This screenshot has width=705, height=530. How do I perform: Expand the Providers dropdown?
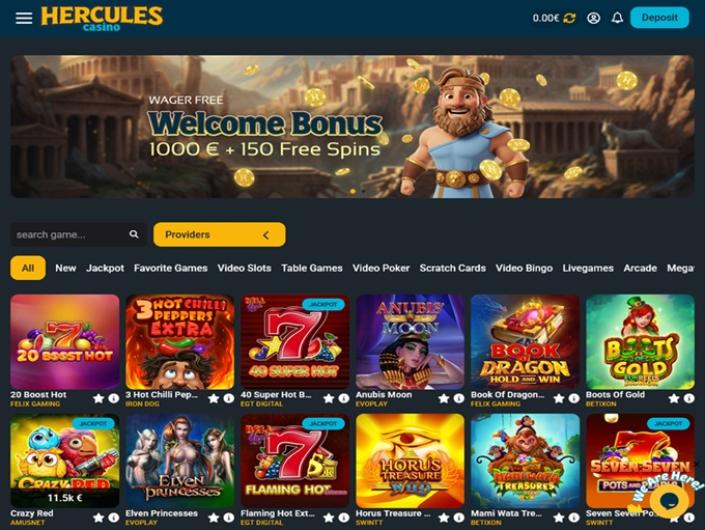(219, 235)
